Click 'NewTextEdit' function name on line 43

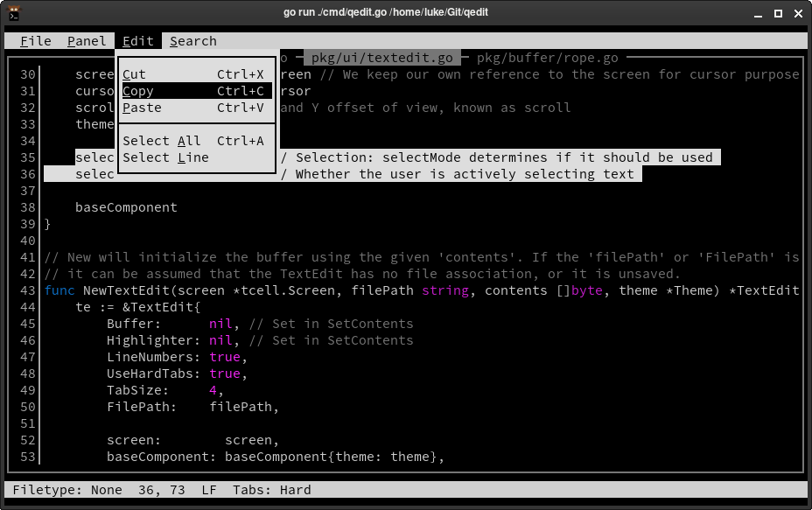click(x=126, y=290)
